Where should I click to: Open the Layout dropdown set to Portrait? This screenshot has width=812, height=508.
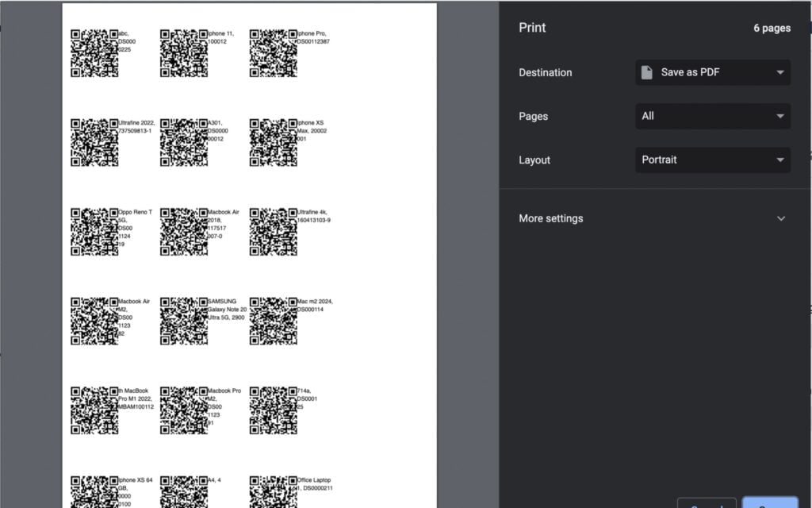[713, 160]
